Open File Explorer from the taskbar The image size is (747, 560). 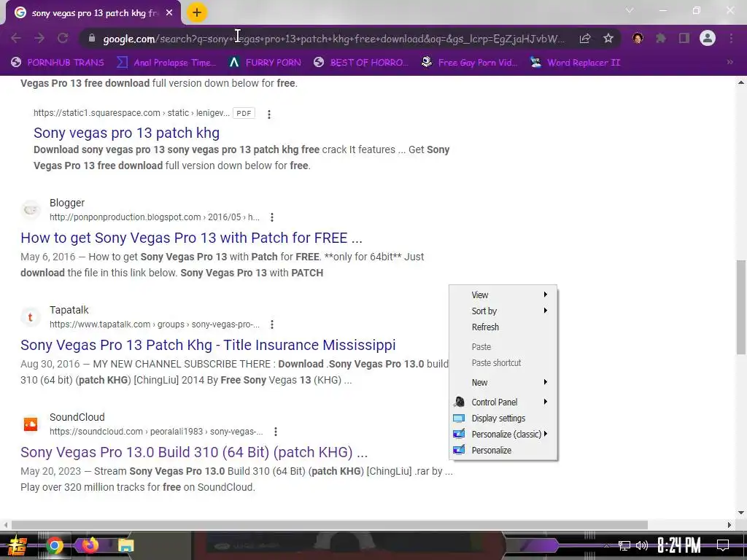point(125,545)
